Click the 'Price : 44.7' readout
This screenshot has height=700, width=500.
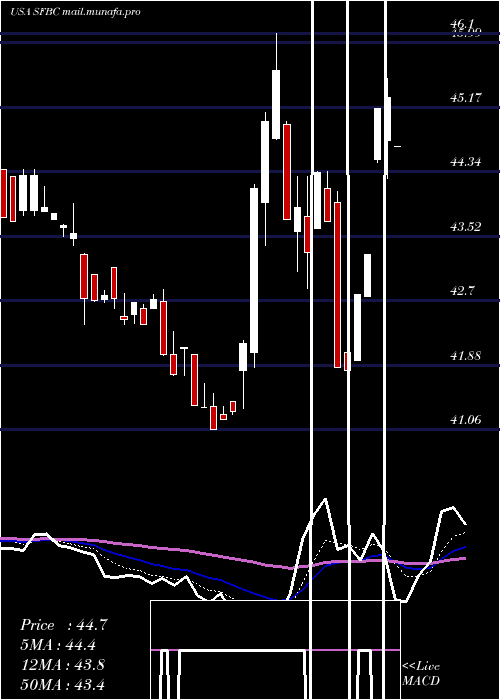[x=64, y=625]
